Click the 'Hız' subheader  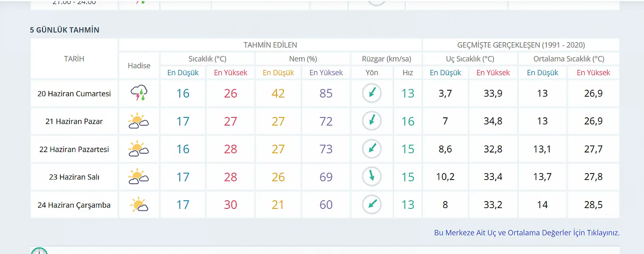click(408, 73)
